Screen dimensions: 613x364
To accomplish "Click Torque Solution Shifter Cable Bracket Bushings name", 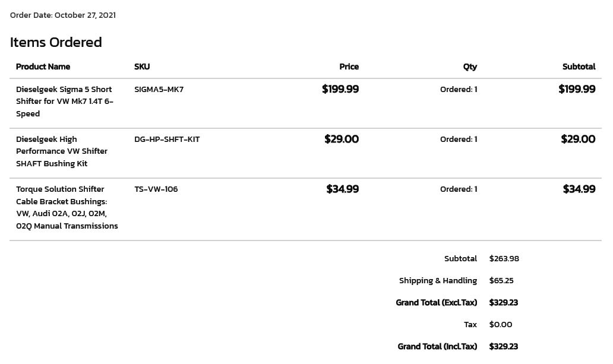I will tap(67, 207).
